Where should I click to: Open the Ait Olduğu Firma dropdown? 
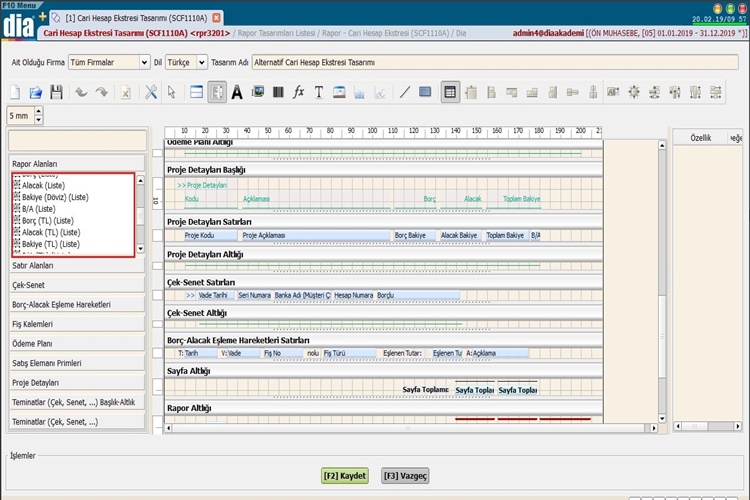coord(144,62)
